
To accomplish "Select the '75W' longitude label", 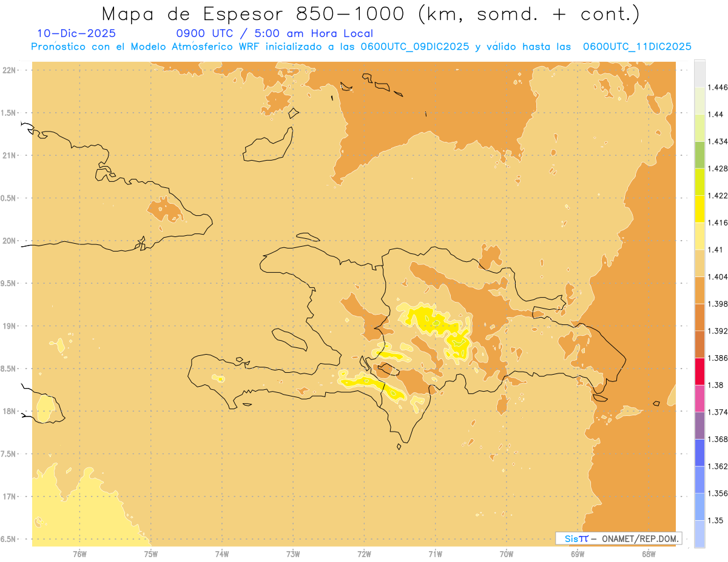I will pyautogui.click(x=150, y=554).
